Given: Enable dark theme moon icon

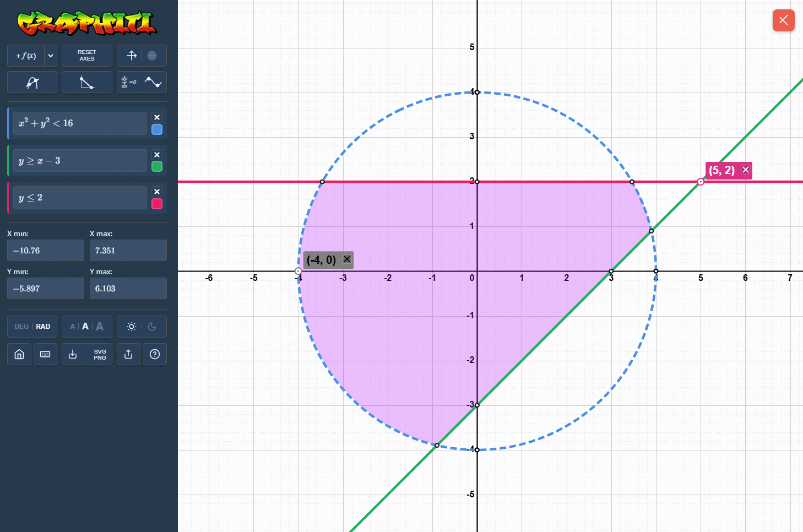Looking at the screenshot, I should click(153, 327).
